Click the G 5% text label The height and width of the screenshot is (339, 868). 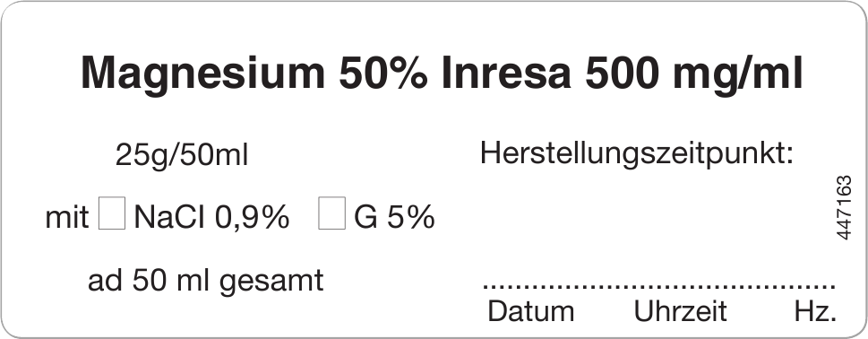tap(394, 217)
